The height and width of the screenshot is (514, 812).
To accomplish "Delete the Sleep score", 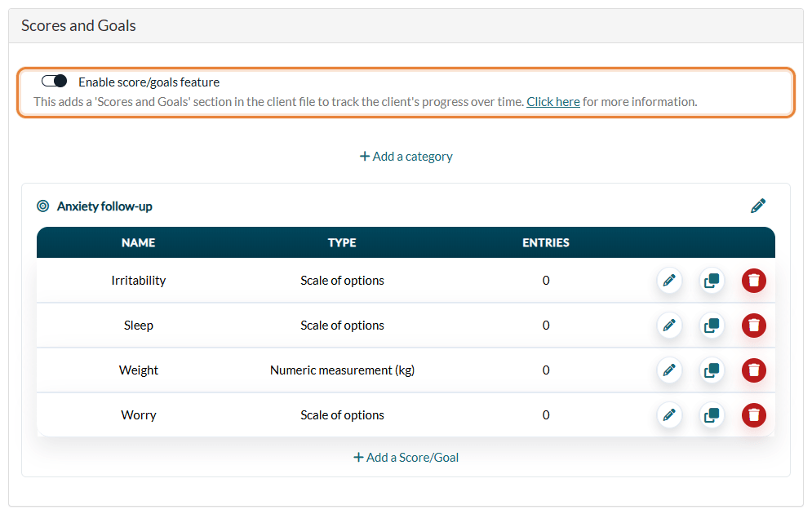I will [753, 326].
